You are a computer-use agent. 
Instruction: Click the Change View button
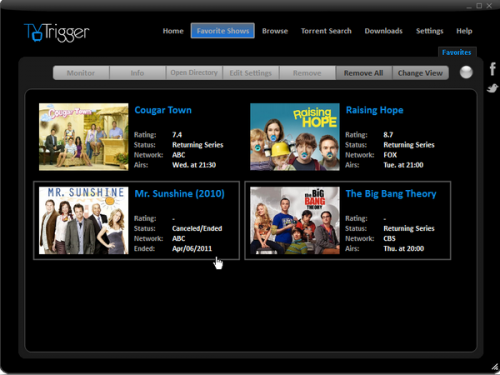[x=420, y=73]
